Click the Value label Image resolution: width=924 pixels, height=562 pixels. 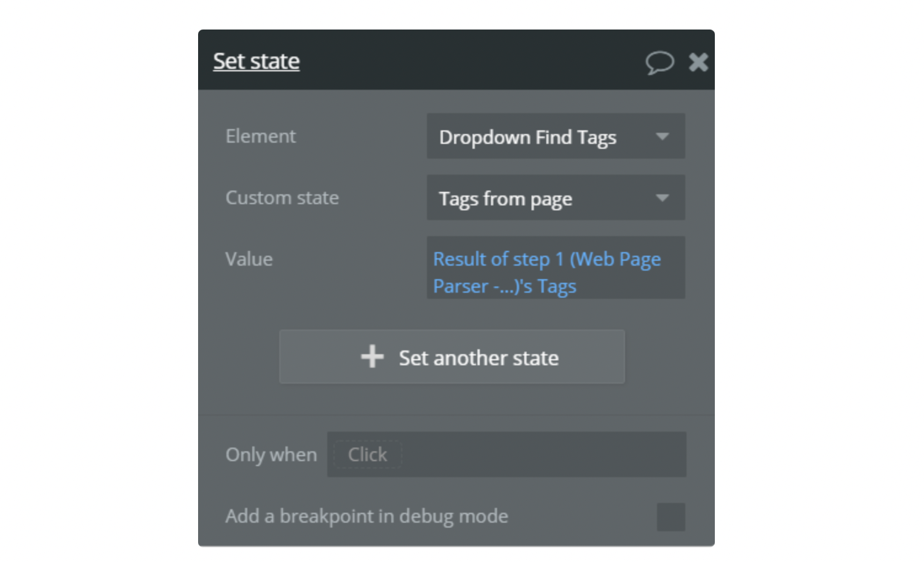tap(249, 259)
